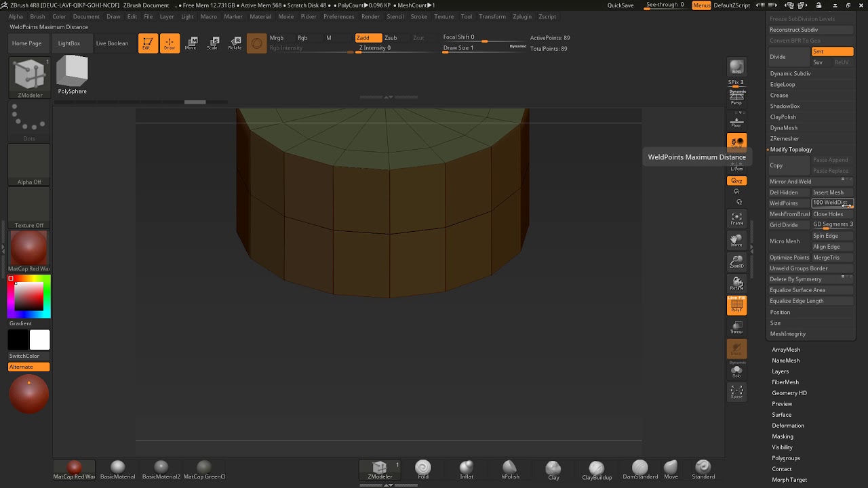
Task: Click the BPR render icon
Action: coord(736,67)
